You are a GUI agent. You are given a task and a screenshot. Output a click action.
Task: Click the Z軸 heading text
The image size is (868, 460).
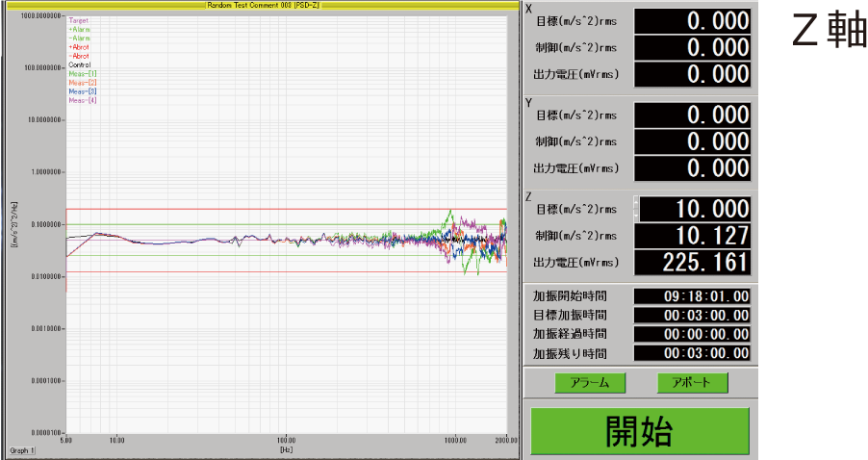[x=830, y=31]
